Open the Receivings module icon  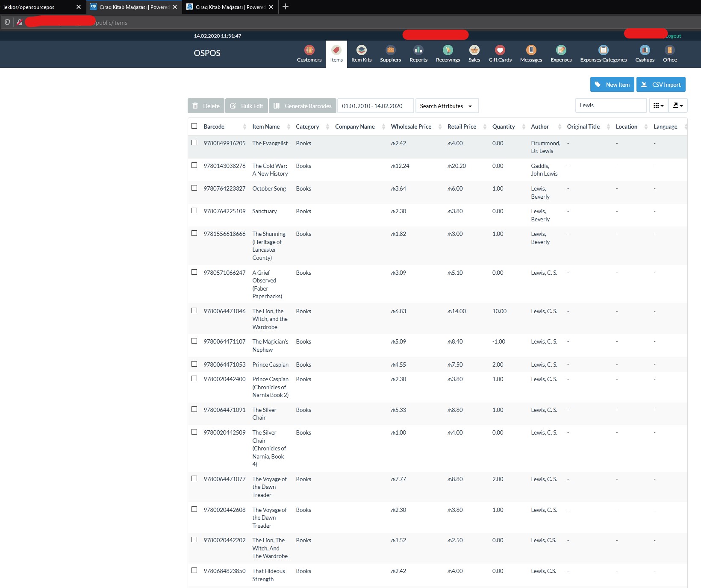(x=448, y=50)
